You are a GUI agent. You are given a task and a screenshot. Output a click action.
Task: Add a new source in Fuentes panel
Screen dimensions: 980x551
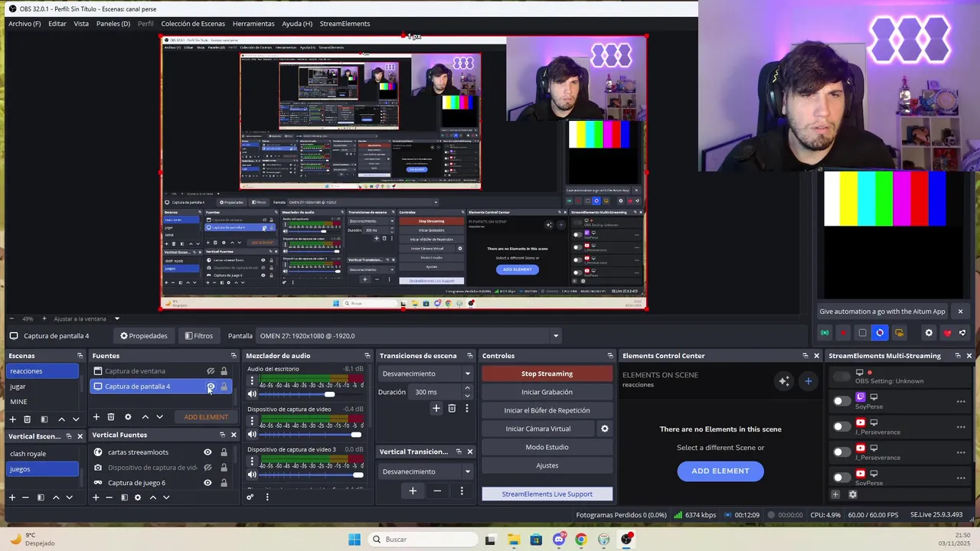coord(96,417)
